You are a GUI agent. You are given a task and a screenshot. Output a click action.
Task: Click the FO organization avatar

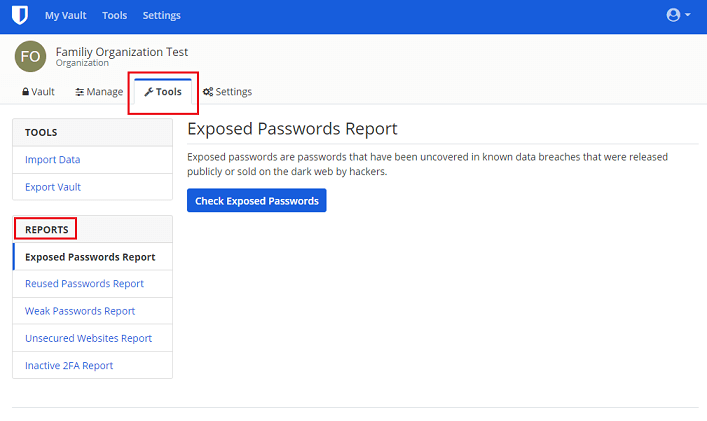click(30, 57)
